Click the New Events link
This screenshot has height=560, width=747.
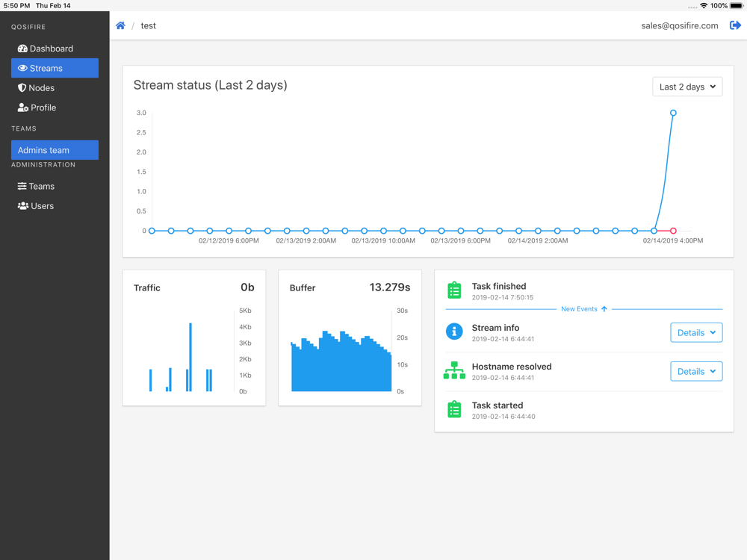(584, 309)
